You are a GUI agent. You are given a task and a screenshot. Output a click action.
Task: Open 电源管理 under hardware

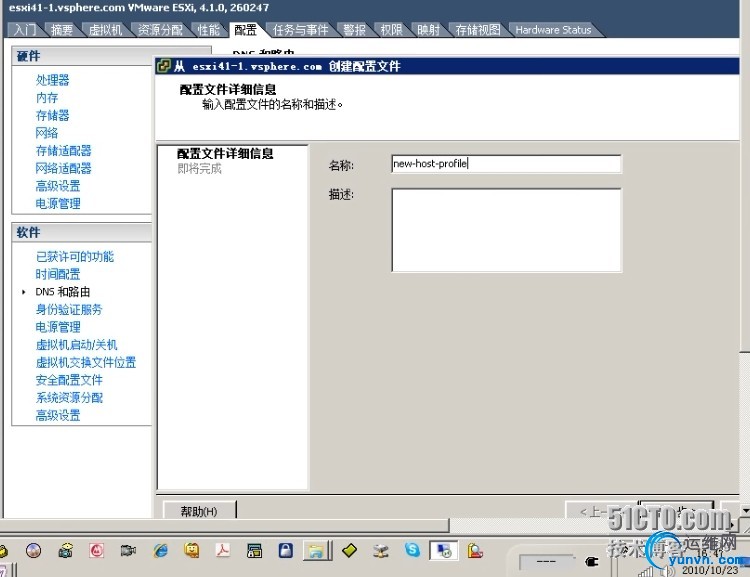click(58, 203)
